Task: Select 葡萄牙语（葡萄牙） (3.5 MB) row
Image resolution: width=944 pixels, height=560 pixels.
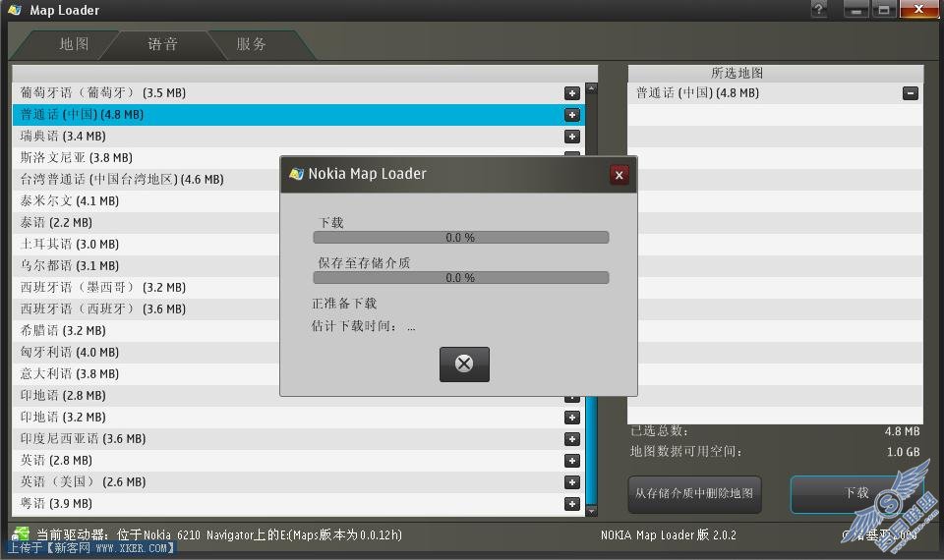Action: pyautogui.click(x=298, y=93)
